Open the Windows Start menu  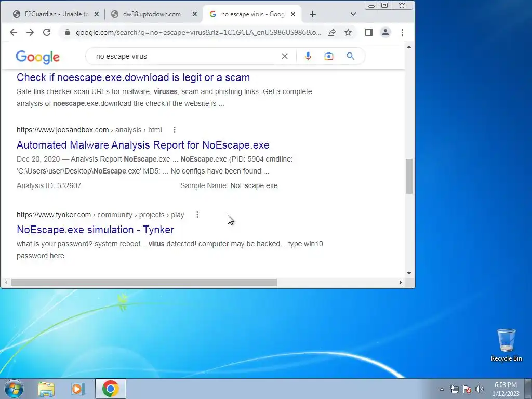(x=14, y=389)
